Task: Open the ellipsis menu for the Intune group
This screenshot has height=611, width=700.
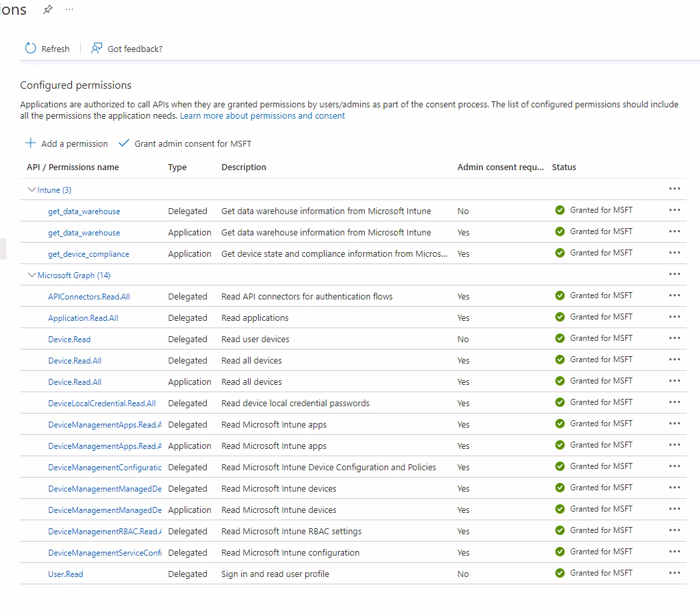Action: [674, 189]
